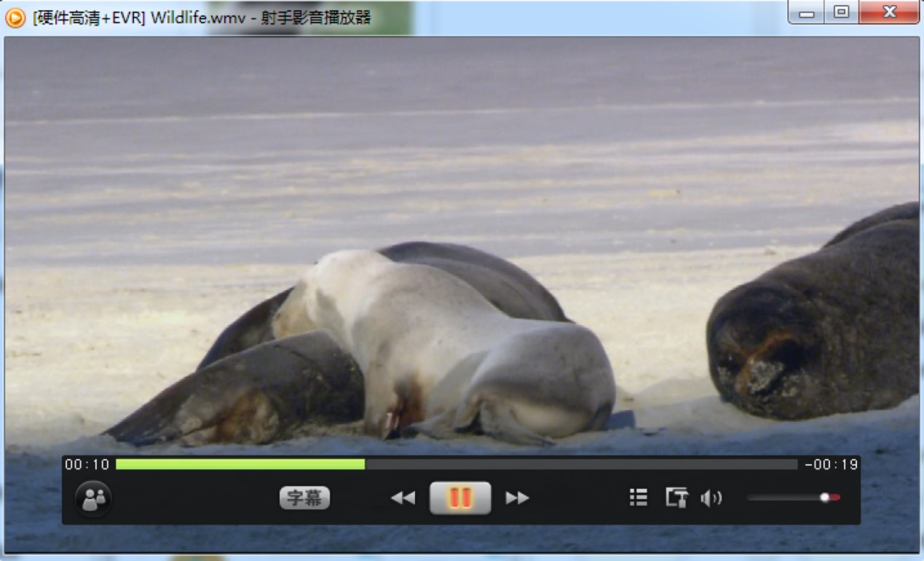Click the pin-on-top window icon
The height and width of the screenshot is (561, 924).
[676, 498]
